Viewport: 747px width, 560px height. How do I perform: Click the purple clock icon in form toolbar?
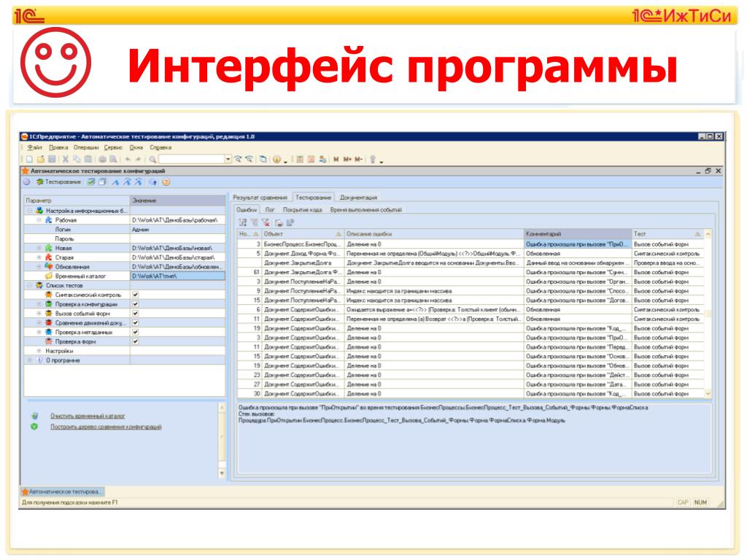[27, 182]
